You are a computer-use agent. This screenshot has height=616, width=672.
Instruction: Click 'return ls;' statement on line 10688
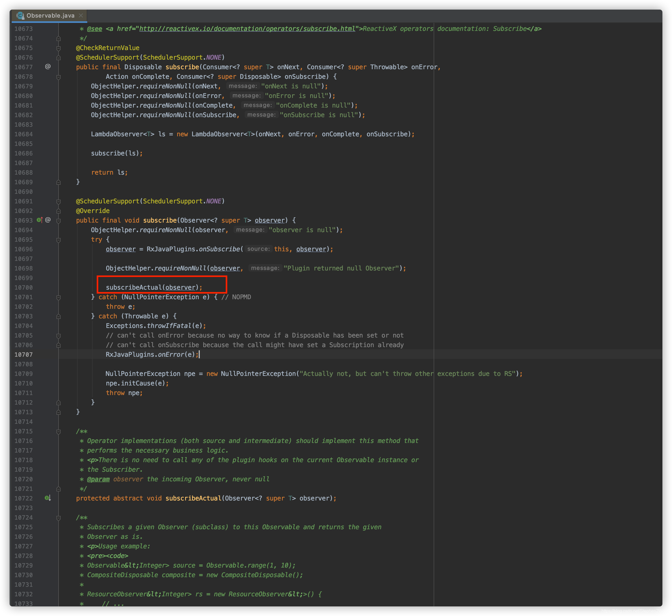(x=109, y=172)
